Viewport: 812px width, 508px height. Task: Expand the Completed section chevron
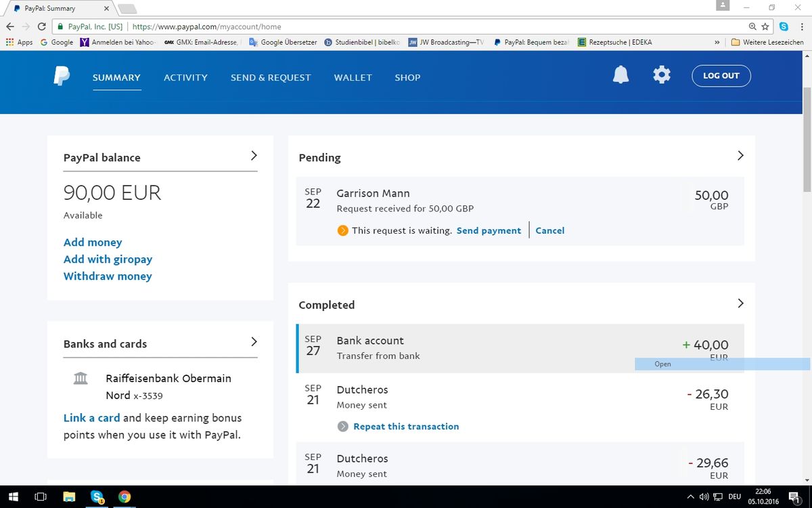pyautogui.click(x=740, y=303)
